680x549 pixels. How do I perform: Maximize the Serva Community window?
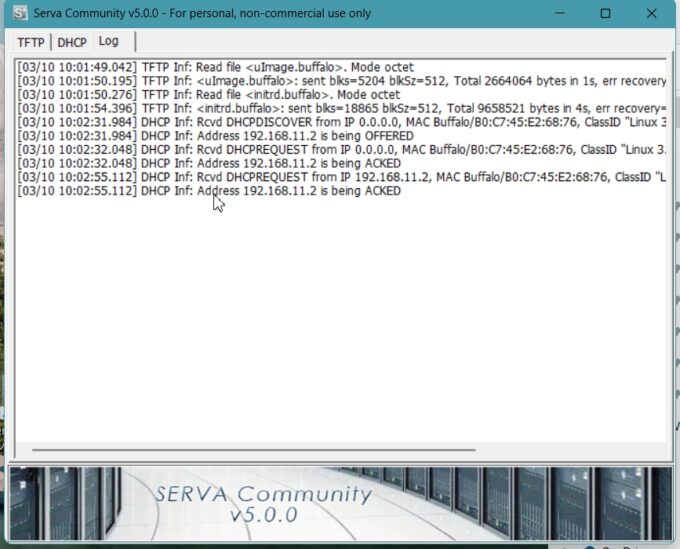point(605,13)
